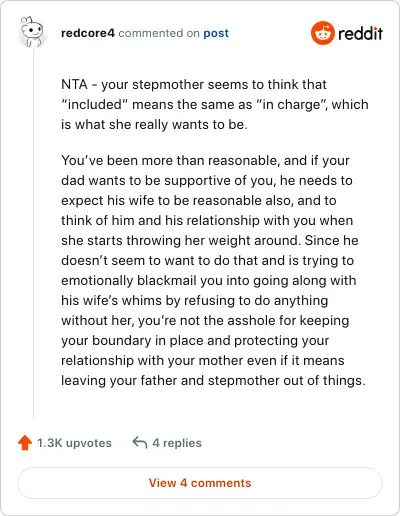The width and height of the screenshot is (400, 516).
Task: Click the paragraph starting "NTA - your stepmother"
Action: [x=215, y=104]
